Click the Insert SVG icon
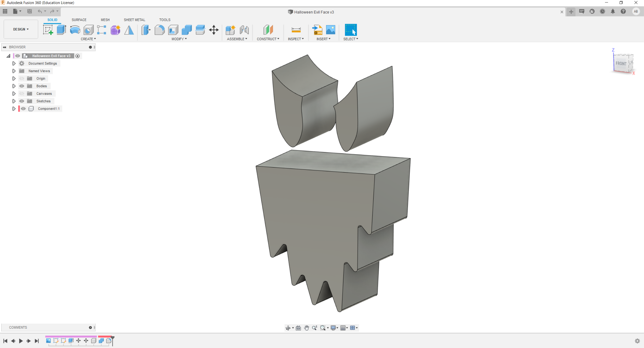The height and width of the screenshot is (348, 644). pyautogui.click(x=317, y=30)
